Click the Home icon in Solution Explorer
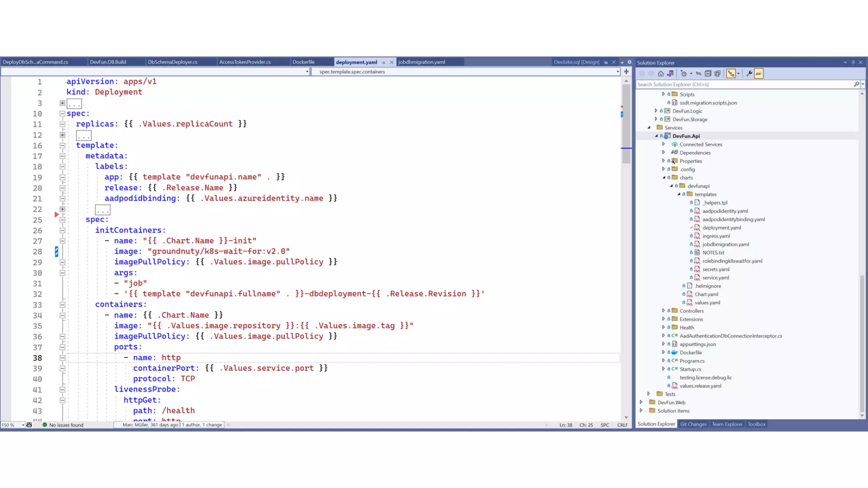Image resolution: width=868 pixels, height=488 pixels. (660, 74)
